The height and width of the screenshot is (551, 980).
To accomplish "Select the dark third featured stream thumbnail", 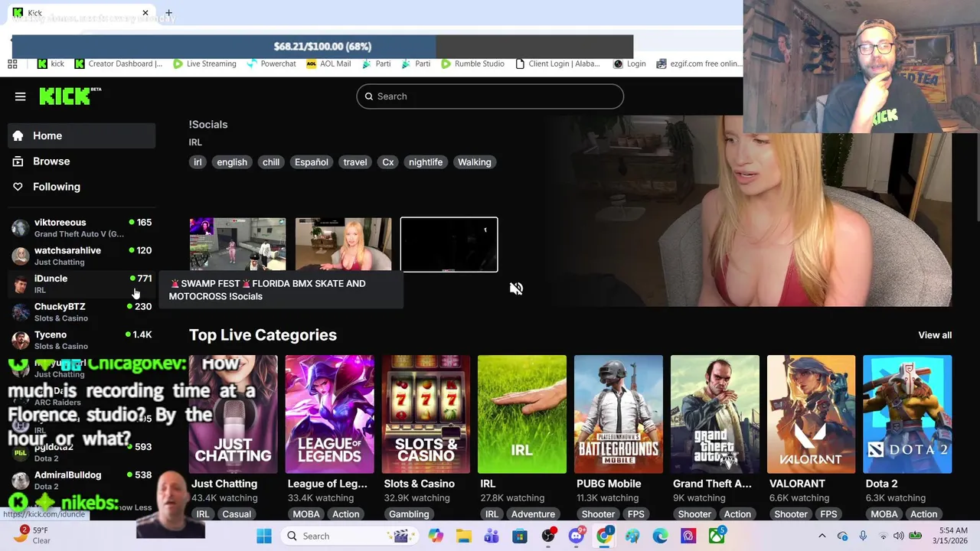I will [x=449, y=245].
